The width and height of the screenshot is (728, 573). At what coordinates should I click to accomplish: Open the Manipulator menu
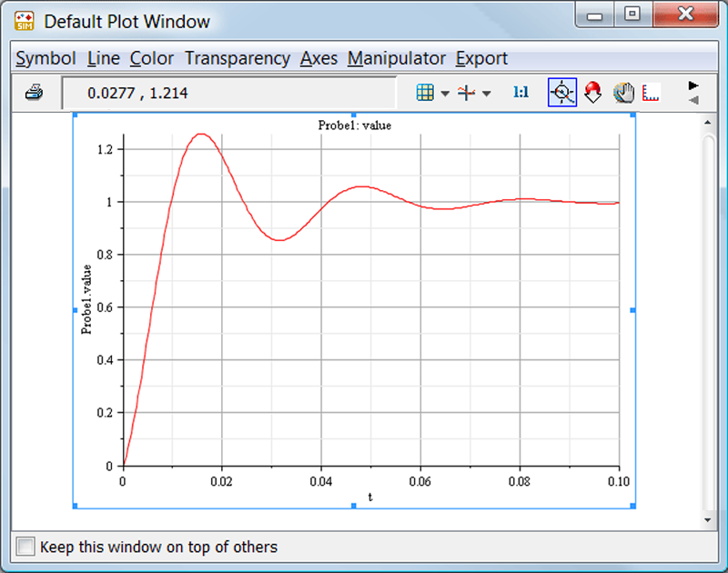[397, 58]
